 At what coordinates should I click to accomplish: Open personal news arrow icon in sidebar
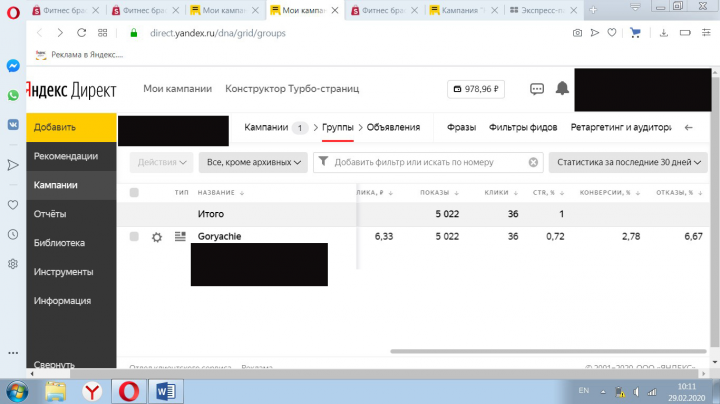coord(13,165)
